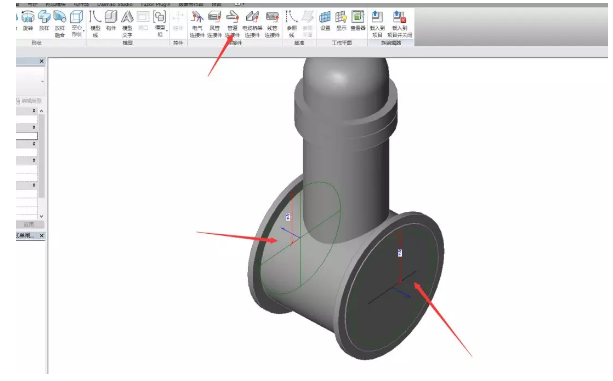Click the Set work plane (设置) icon
613x381 pixels.
[325, 21]
